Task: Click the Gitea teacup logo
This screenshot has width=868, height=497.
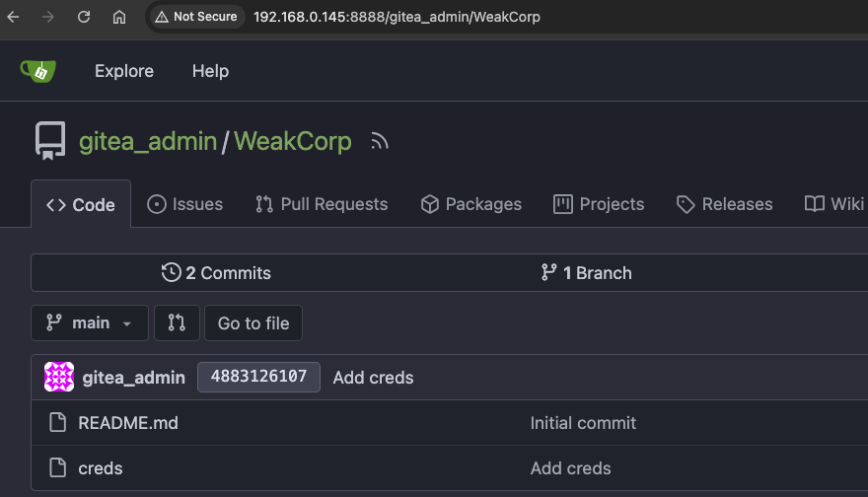Action: coord(38,71)
